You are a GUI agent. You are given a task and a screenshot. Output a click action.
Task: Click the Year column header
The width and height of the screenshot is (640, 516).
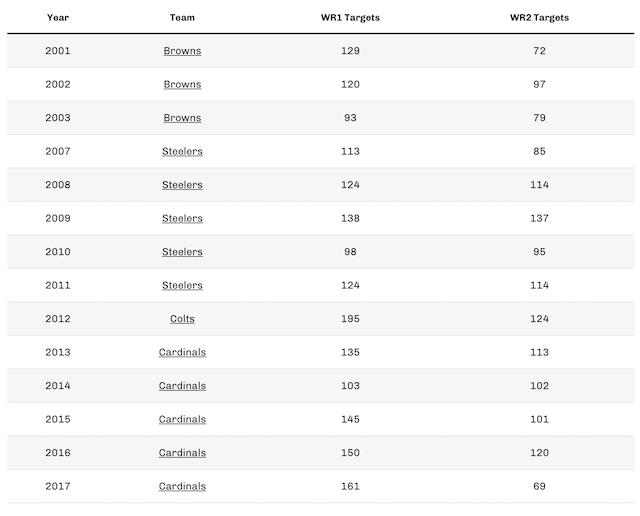click(57, 18)
